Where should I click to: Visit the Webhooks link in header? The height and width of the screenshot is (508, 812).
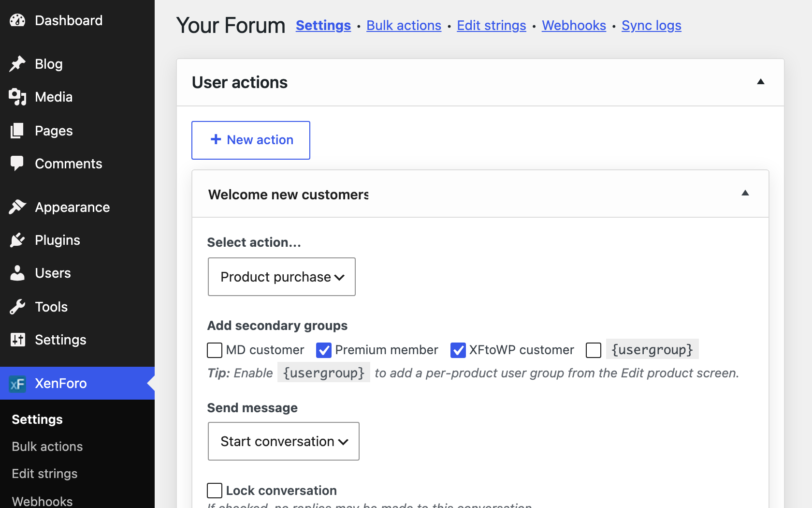tap(574, 25)
